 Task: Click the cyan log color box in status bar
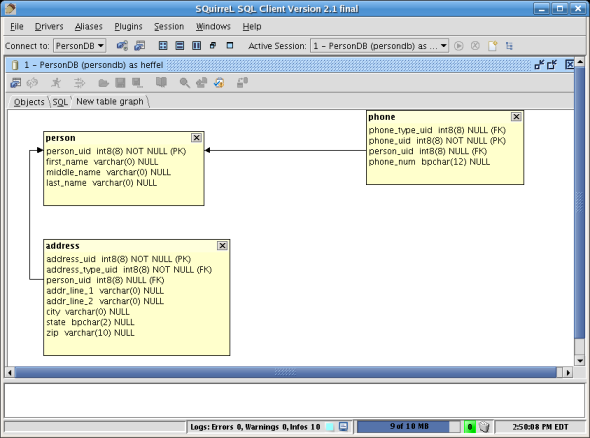point(330,427)
